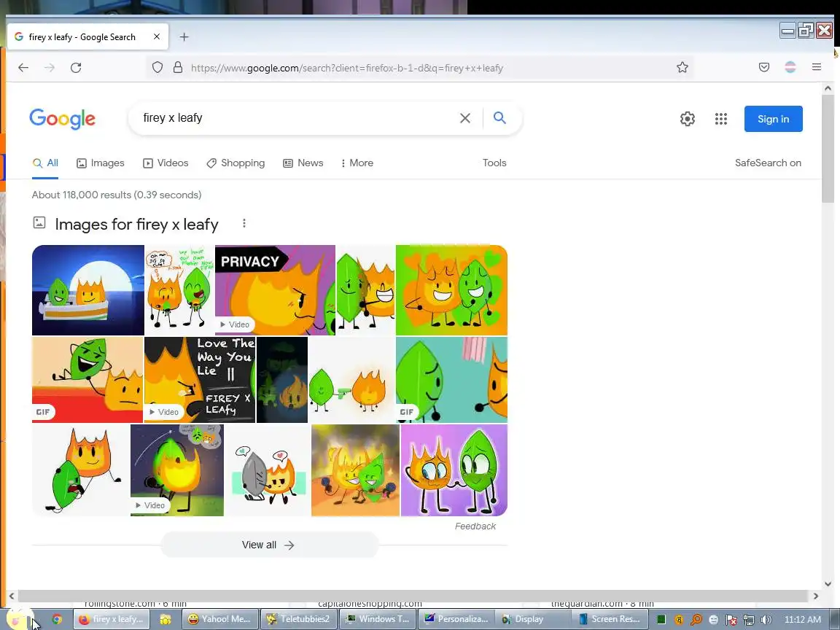Click the vertical scrollbar down arrow
This screenshot has height=630, width=840.
coord(828,584)
